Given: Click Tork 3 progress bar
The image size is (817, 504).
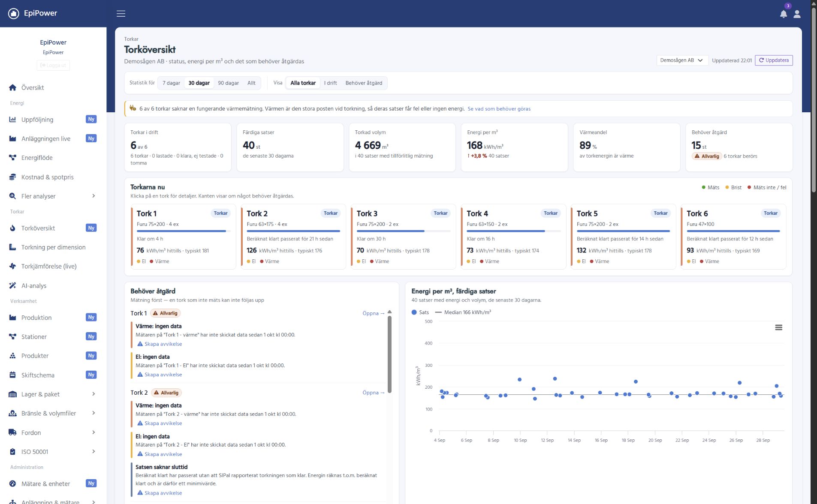Looking at the screenshot, I should 403,231.
